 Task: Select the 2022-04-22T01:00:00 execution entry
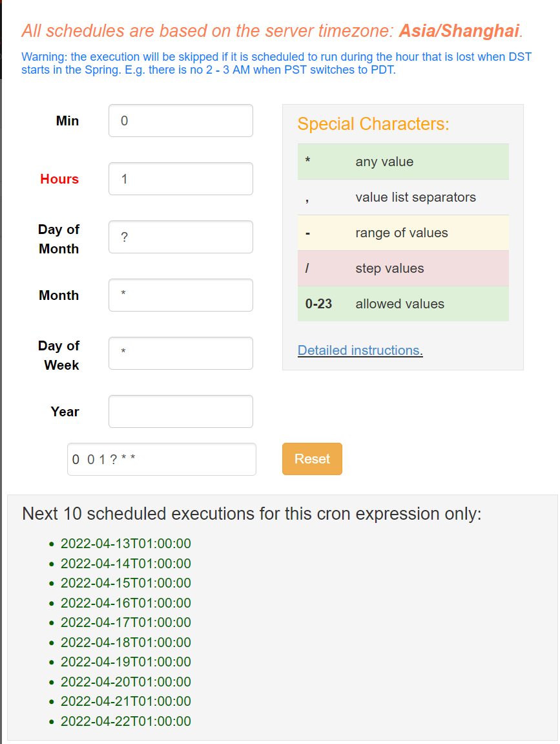(126, 721)
